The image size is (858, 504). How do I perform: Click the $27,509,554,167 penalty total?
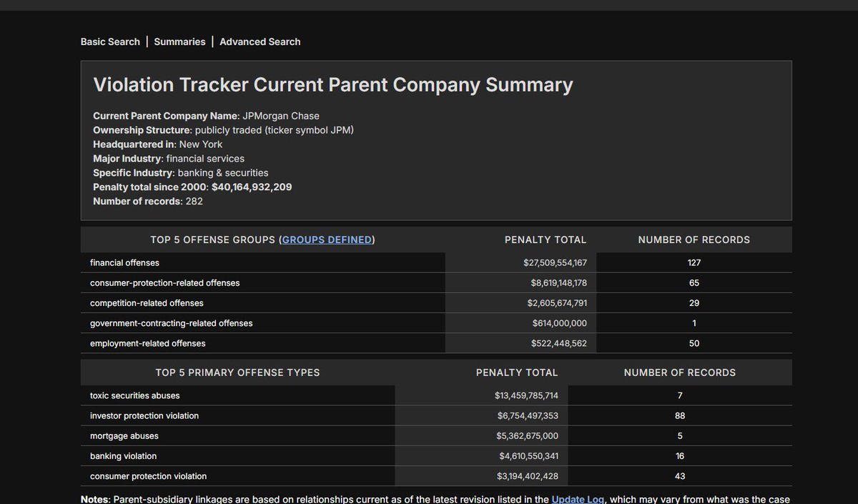pyautogui.click(x=555, y=262)
